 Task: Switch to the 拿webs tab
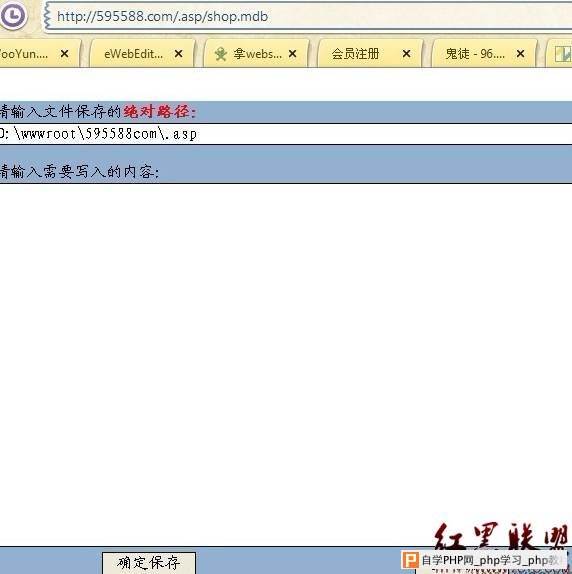coord(256,54)
